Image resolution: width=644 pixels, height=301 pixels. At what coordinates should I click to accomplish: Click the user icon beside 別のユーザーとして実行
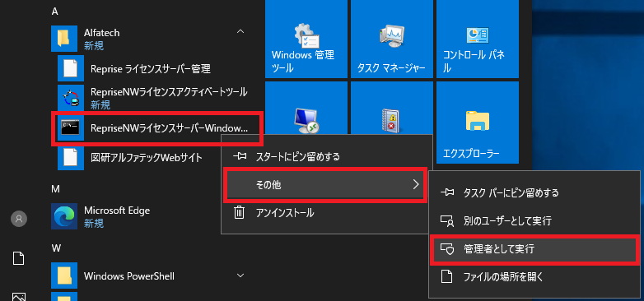click(x=447, y=221)
